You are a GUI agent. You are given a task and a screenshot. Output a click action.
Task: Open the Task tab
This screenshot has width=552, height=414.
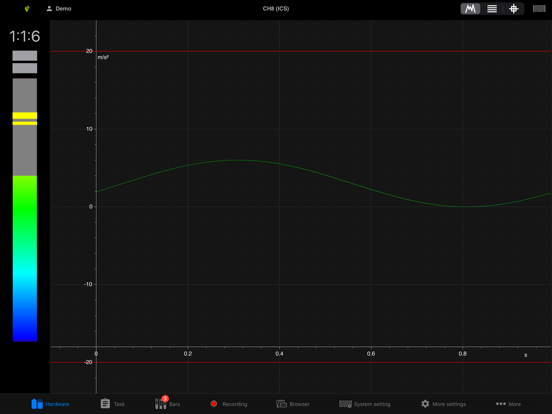[x=112, y=404]
